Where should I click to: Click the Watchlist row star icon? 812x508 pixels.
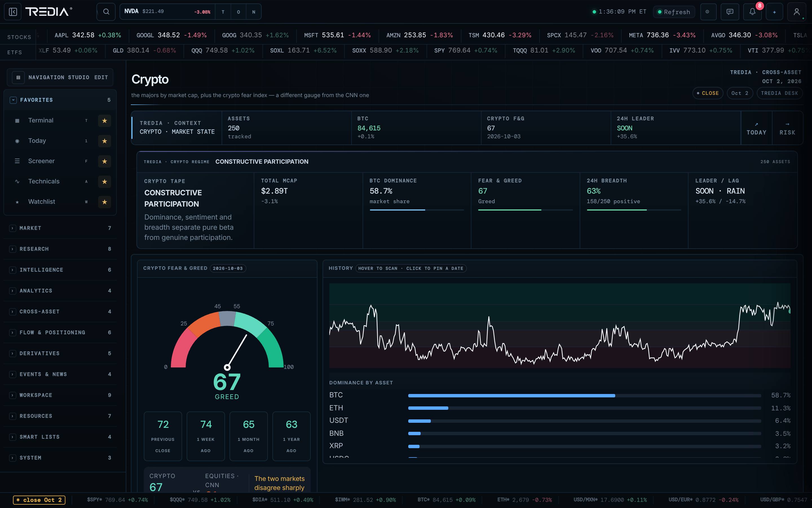click(17, 202)
